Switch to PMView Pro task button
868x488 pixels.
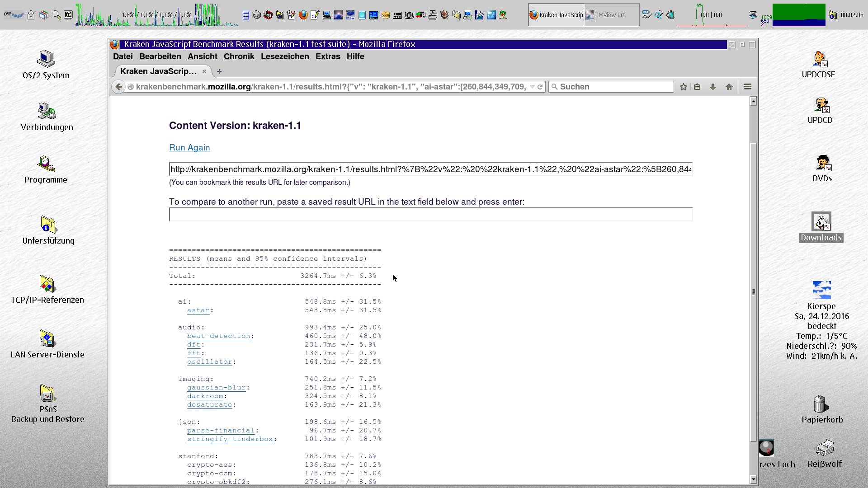pos(612,15)
